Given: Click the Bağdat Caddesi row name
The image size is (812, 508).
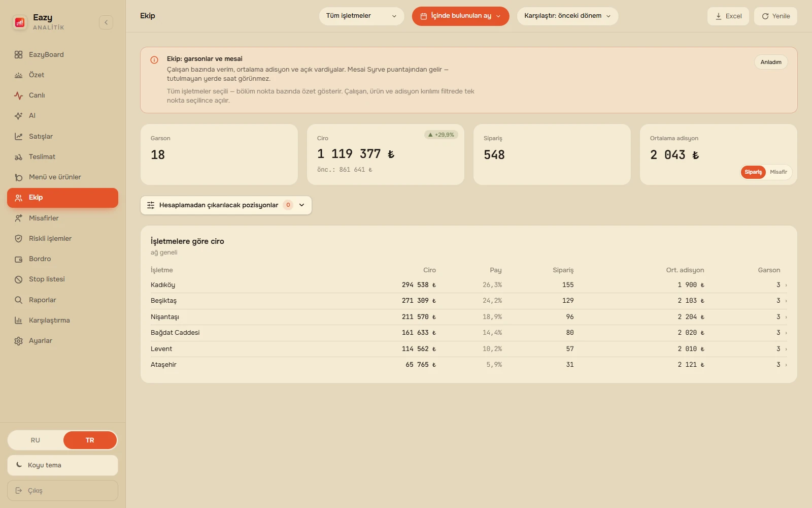Looking at the screenshot, I should pos(175,333).
